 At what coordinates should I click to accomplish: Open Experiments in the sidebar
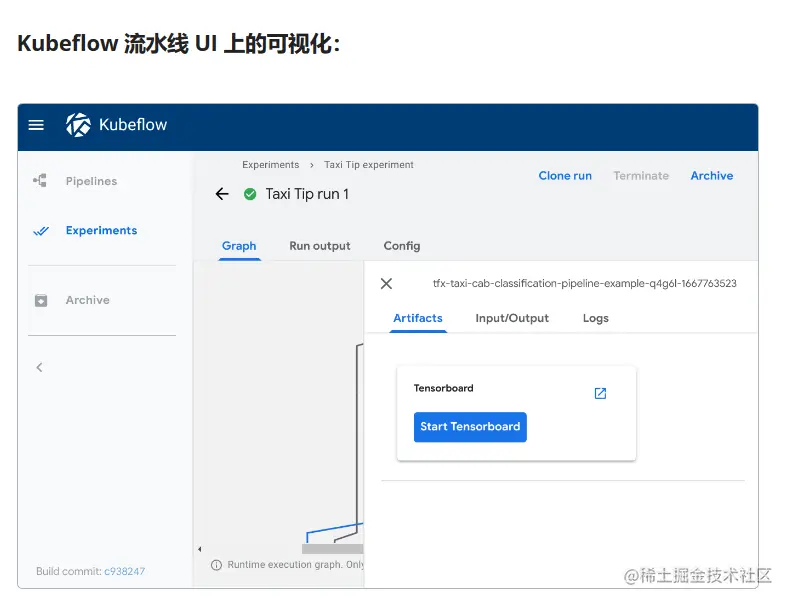pos(101,230)
